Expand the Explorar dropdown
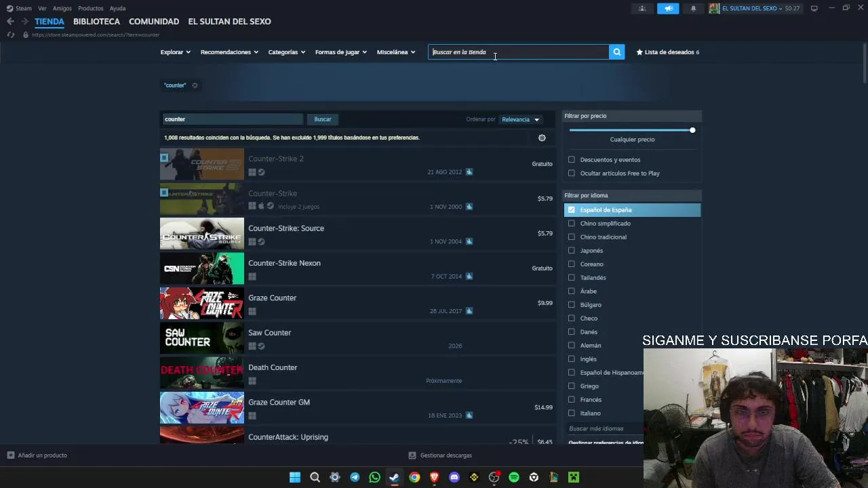The image size is (868, 488). coord(175,52)
